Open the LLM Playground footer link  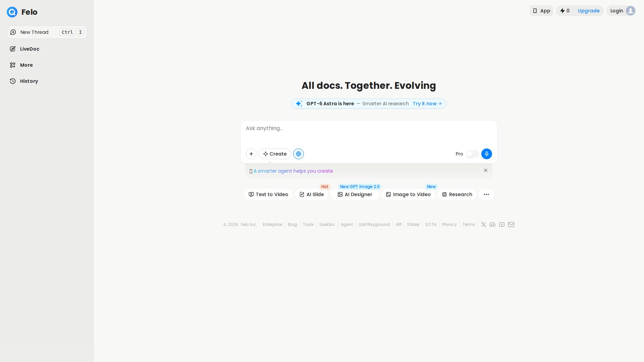[374, 225]
